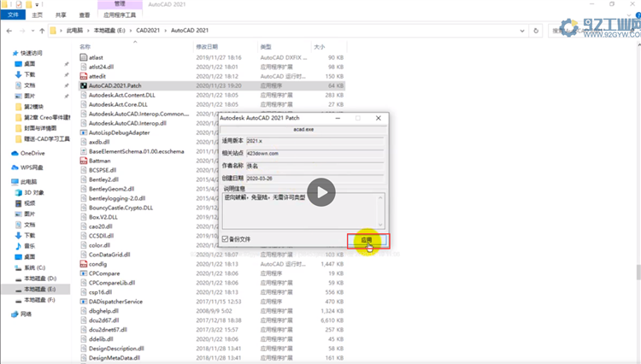Click the 适用版本 field showing 2021.x
This screenshot has height=364, width=641.
click(x=315, y=141)
